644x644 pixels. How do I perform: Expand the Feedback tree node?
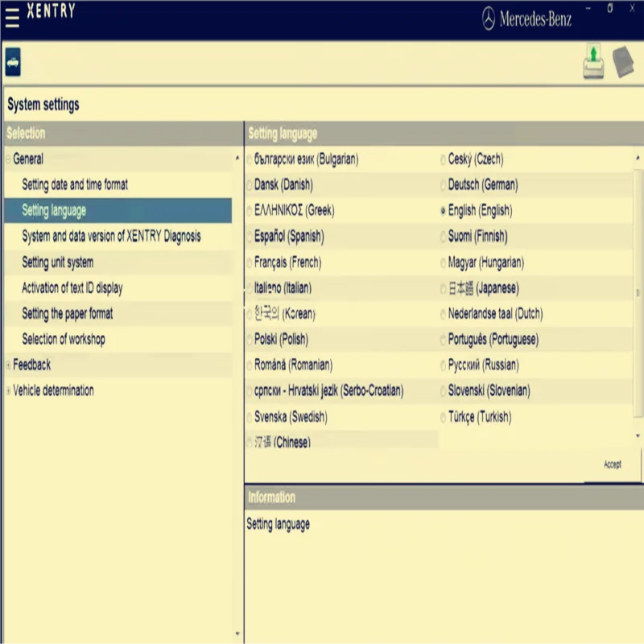pyautogui.click(x=8, y=365)
